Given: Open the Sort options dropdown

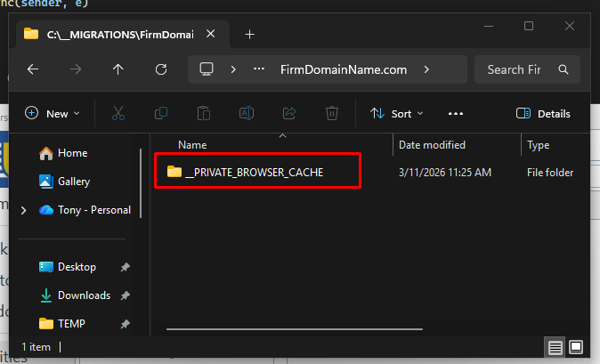Looking at the screenshot, I should [397, 113].
